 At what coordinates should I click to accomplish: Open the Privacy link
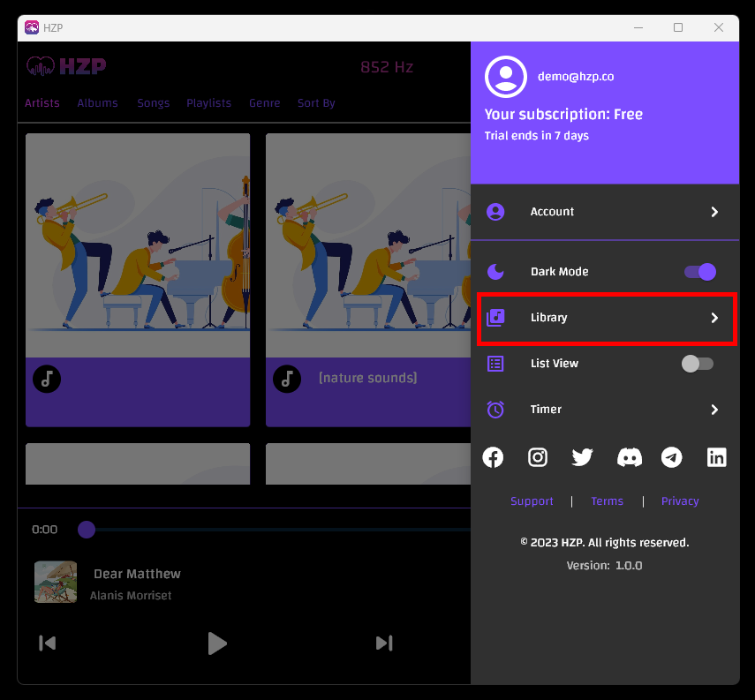680,501
